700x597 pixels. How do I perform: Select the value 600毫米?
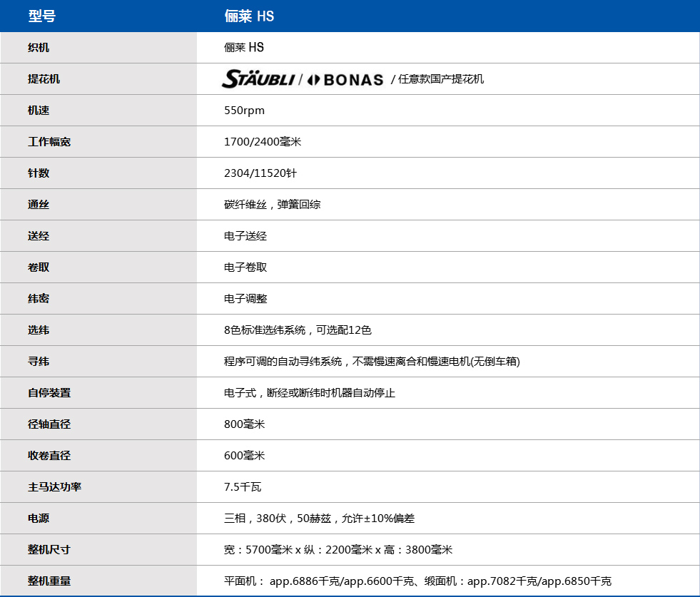tap(244, 456)
